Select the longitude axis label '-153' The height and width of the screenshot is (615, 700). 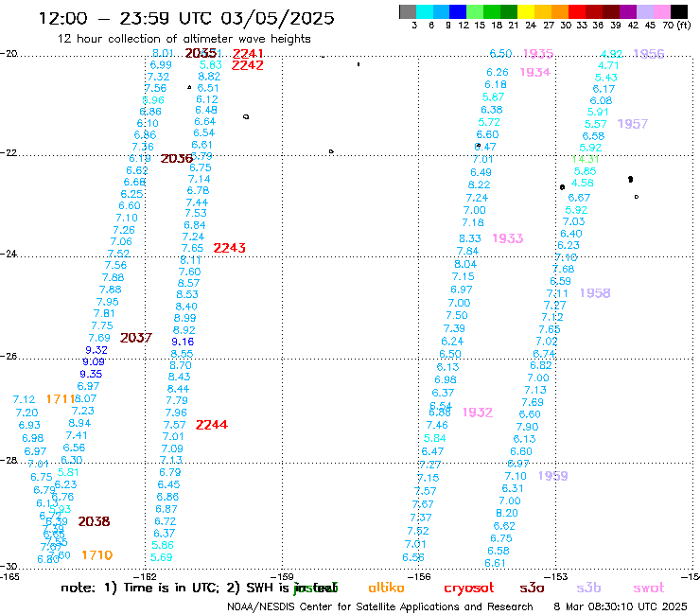[x=556, y=576]
